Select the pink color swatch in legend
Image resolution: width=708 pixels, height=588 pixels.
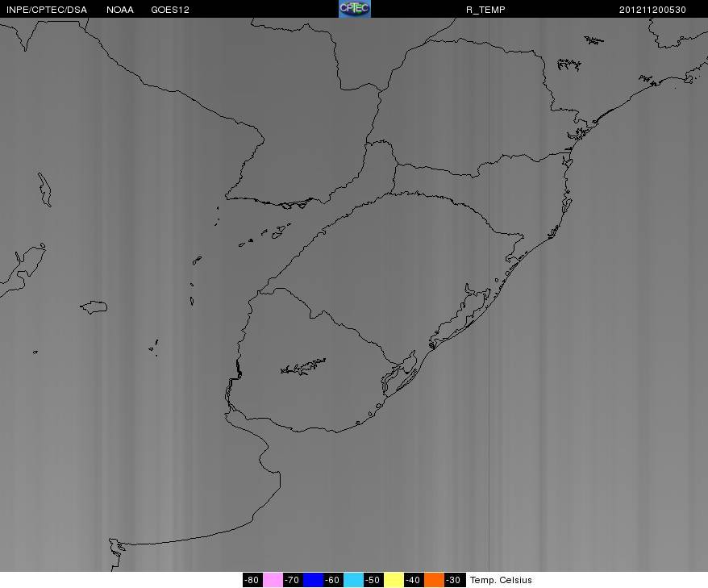(273, 580)
